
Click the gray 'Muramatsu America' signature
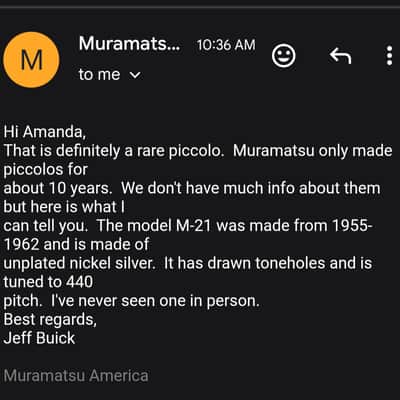pos(76,376)
